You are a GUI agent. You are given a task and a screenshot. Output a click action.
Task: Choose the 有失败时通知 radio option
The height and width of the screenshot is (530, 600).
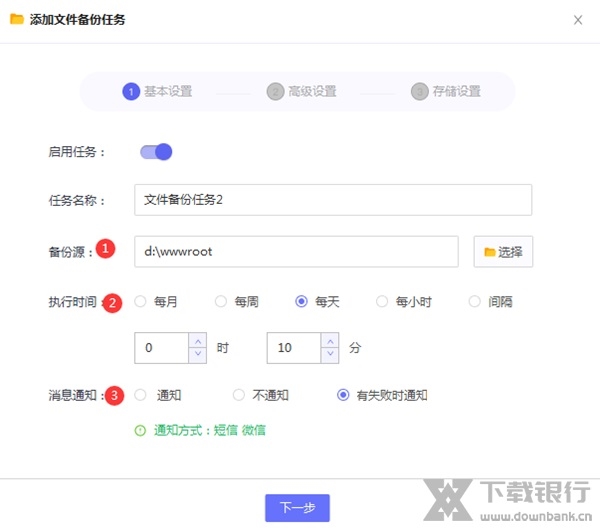pyautogui.click(x=343, y=395)
